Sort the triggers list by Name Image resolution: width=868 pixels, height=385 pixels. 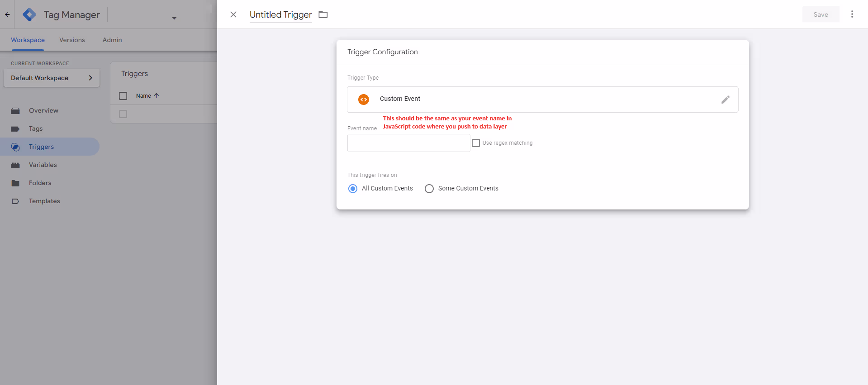(x=143, y=96)
